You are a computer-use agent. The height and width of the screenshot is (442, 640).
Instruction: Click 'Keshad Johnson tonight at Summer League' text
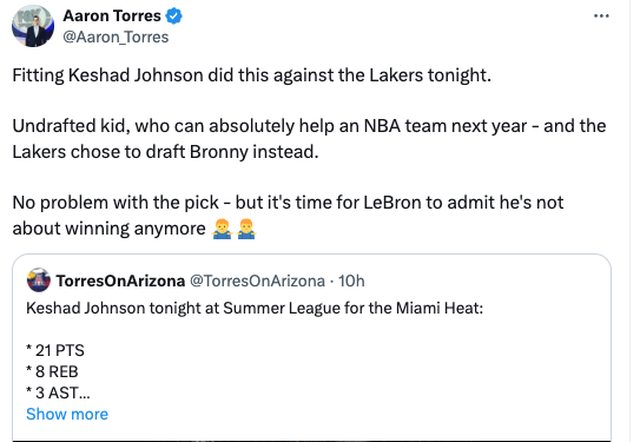[x=255, y=308]
